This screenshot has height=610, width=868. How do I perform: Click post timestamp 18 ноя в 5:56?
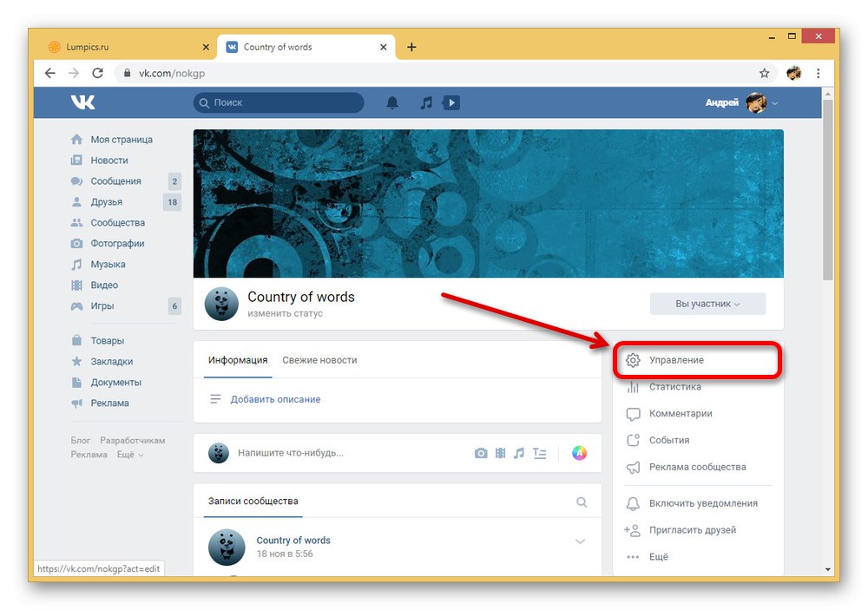pos(284,554)
